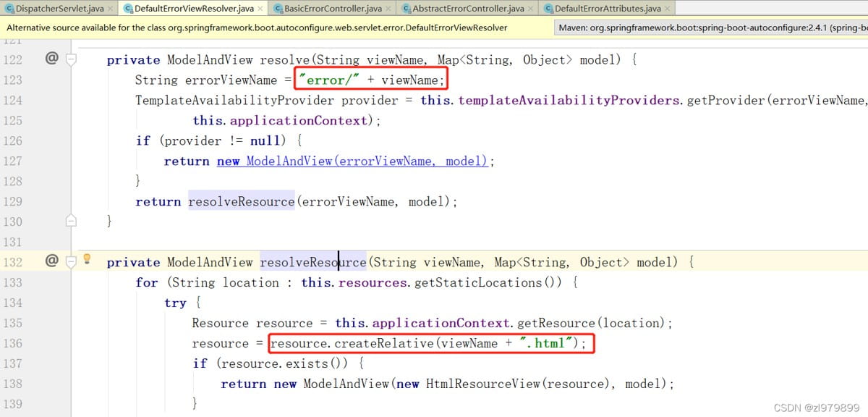868x417 pixels.
Task: Follow the 'new ModelAndView(errorViewName, model)' link
Action: (352, 161)
